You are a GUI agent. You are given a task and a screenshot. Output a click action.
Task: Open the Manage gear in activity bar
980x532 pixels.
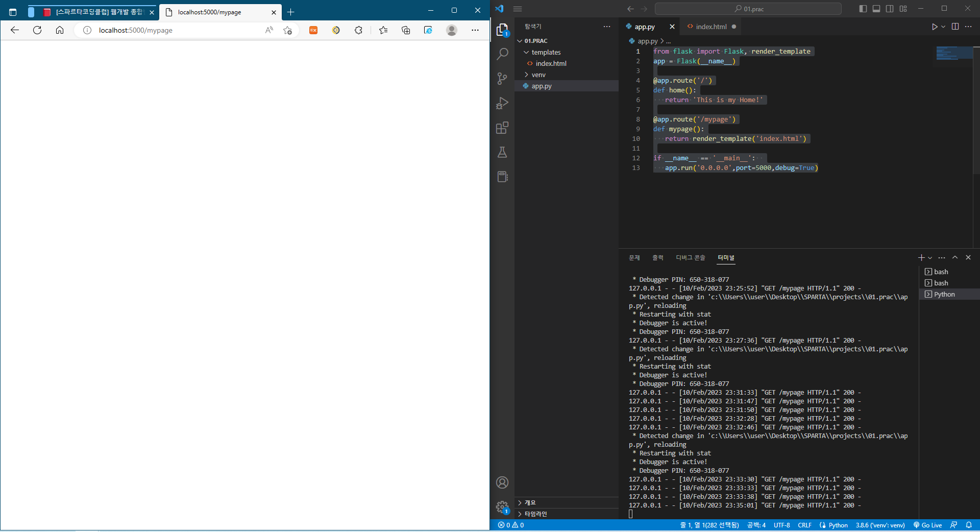502,507
